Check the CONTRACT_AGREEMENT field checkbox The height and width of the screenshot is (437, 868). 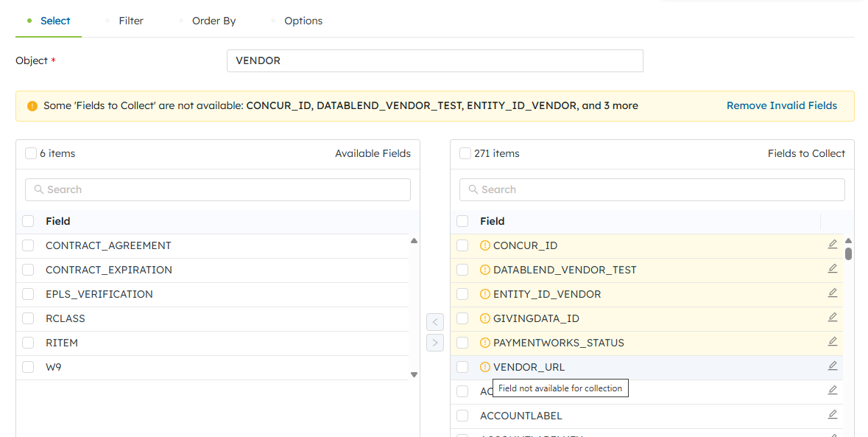pyautogui.click(x=28, y=246)
